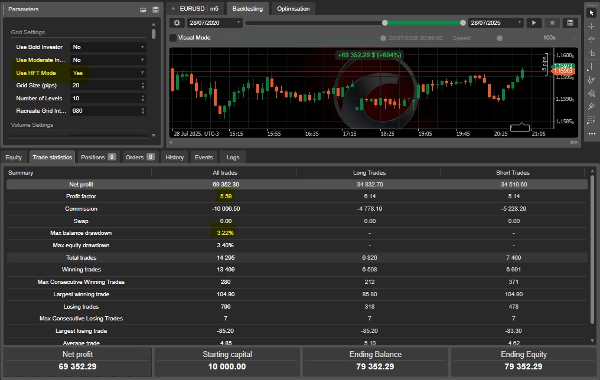
Task: Click the Grid Size (pips) stepper arrows
Action: pos(143,85)
